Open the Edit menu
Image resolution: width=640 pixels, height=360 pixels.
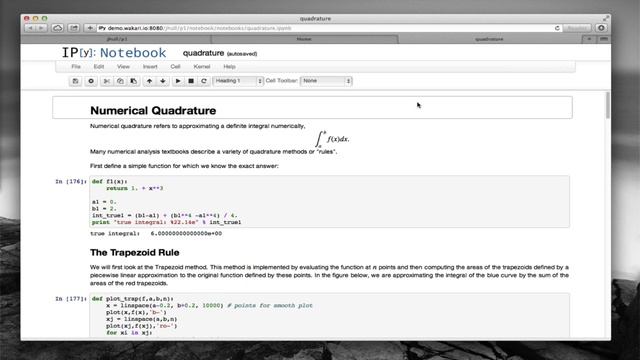99,67
